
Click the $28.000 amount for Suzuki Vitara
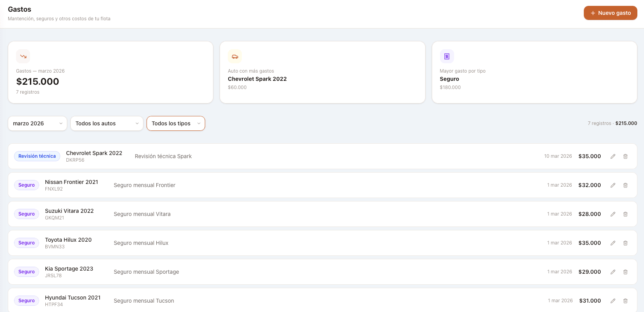tap(590, 214)
